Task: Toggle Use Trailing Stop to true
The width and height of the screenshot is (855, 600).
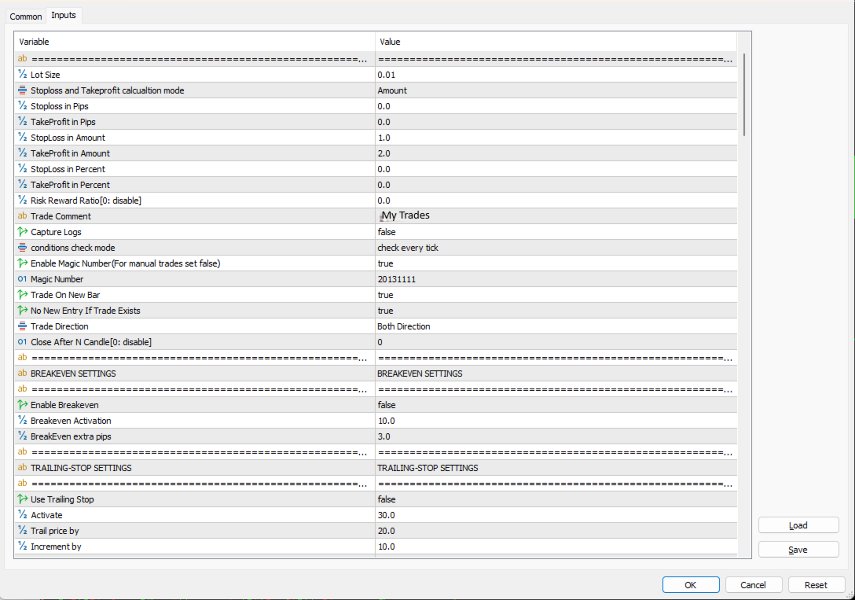Action: coord(550,499)
